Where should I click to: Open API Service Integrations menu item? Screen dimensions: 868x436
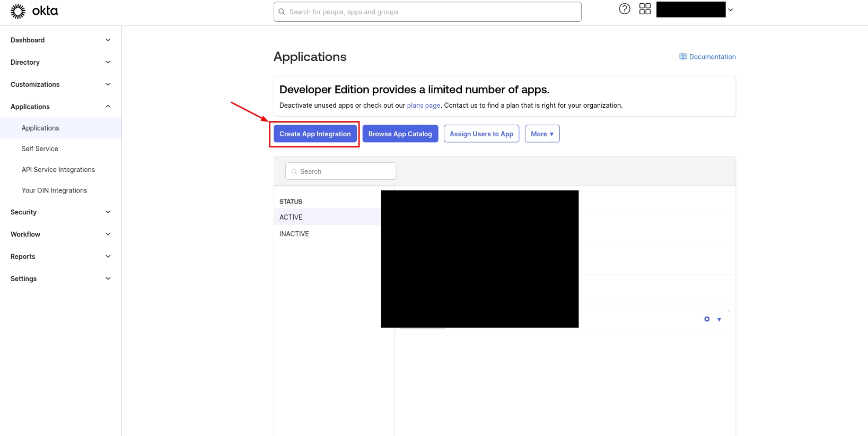[58, 170]
